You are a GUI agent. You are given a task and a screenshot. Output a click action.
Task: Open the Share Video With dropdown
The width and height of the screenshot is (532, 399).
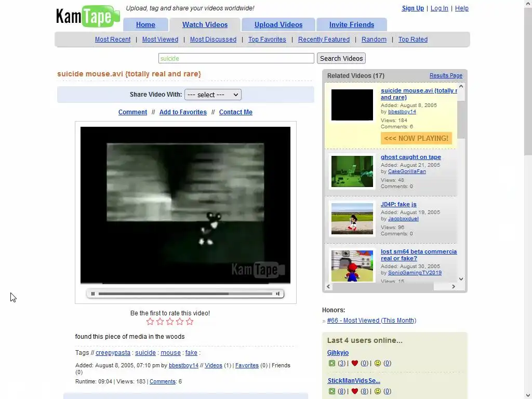tap(212, 95)
